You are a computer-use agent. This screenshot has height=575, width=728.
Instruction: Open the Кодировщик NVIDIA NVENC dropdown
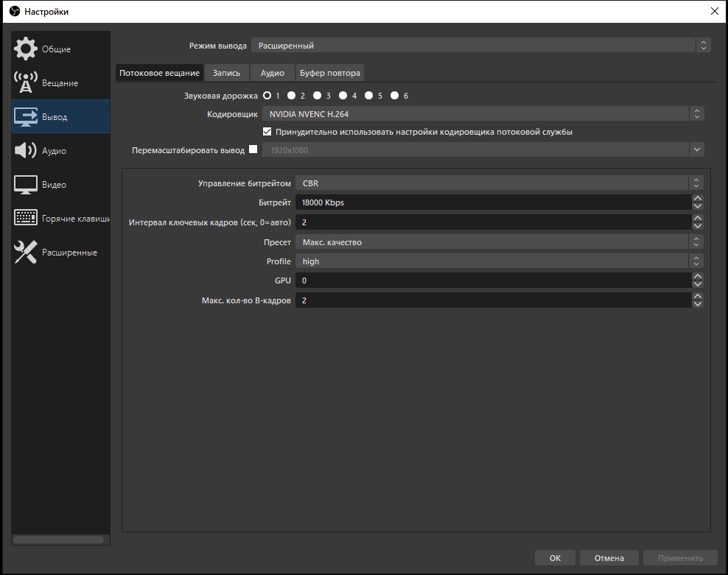click(483, 113)
